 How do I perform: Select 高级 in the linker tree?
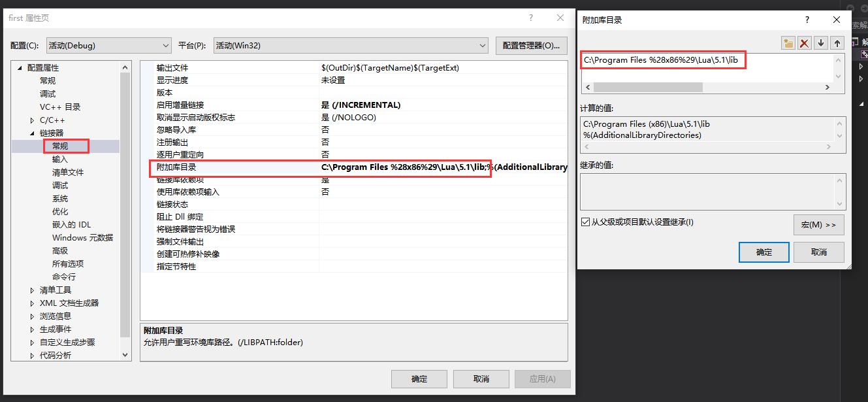pyautogui.click(x=60, y=251)
